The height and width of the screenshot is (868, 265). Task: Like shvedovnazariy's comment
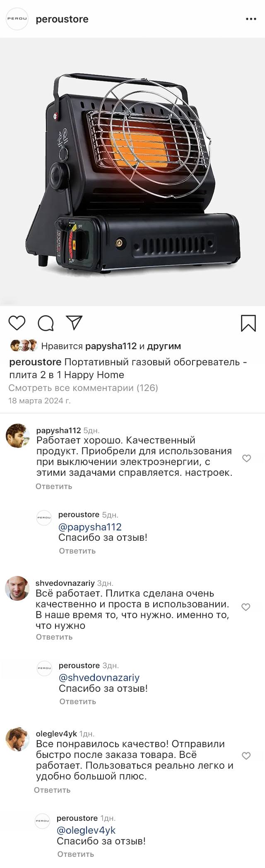point(246,607)
